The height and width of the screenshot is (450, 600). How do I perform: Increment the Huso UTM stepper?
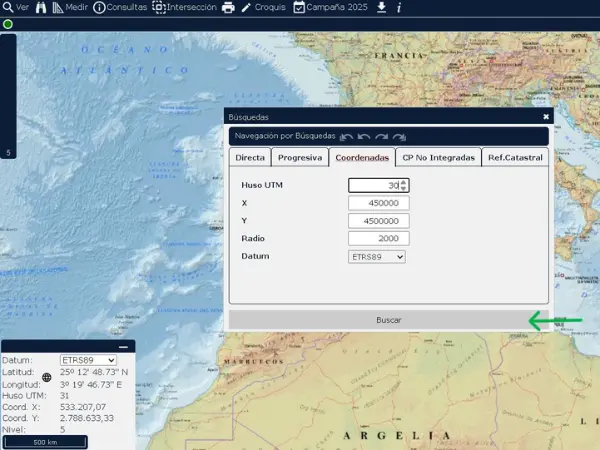coord(404,181)
